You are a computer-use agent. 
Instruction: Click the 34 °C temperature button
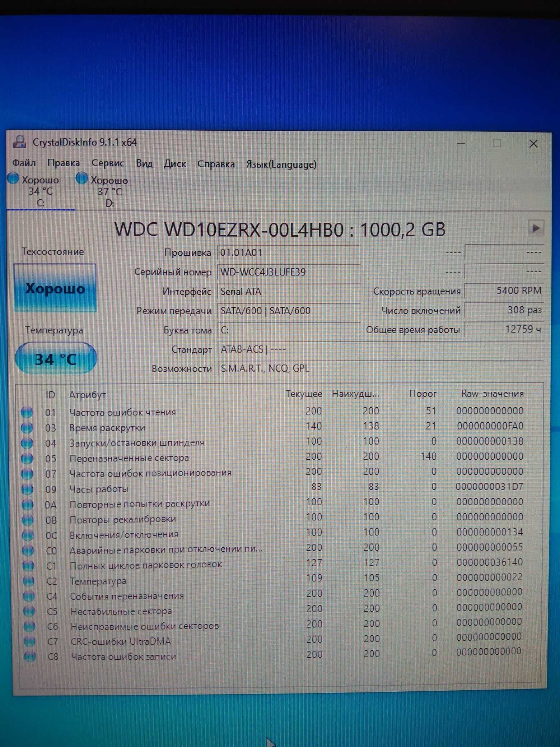point(56,358)
